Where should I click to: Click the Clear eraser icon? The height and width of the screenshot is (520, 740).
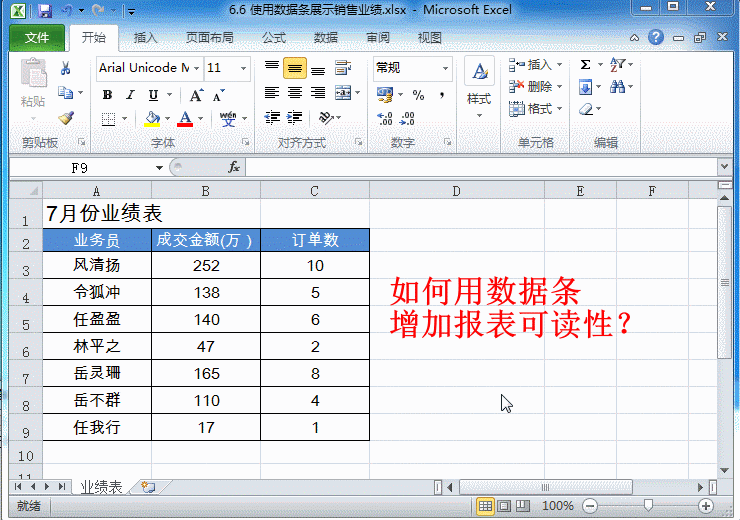[x=586, y=109]
